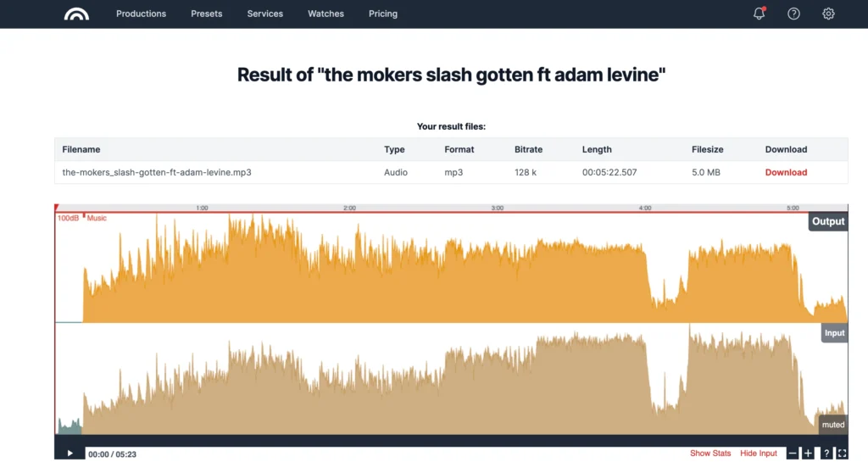Zoom in waveform with plus button
This screenshot has height=473, width=868.
[809, 454]
